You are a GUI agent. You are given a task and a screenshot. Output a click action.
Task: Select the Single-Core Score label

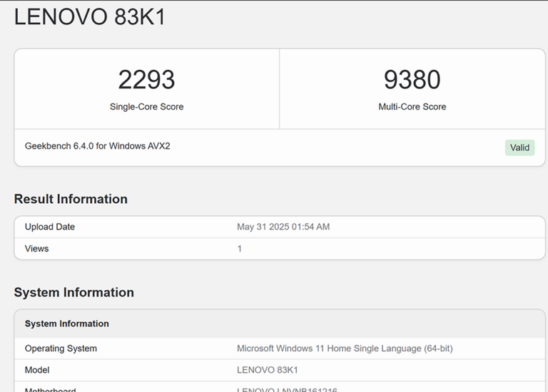pyautogui.click(x=146, y=107)
